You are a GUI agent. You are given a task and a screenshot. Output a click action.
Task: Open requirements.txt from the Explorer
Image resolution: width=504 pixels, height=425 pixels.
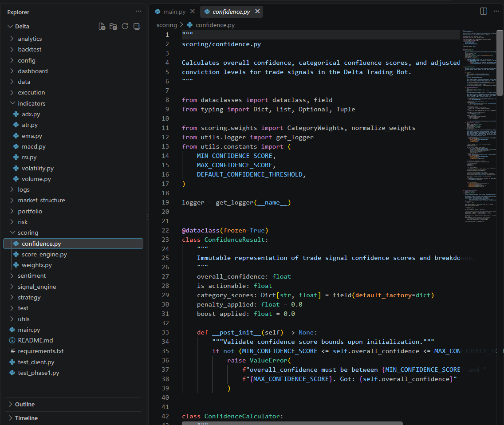(41, 351)
